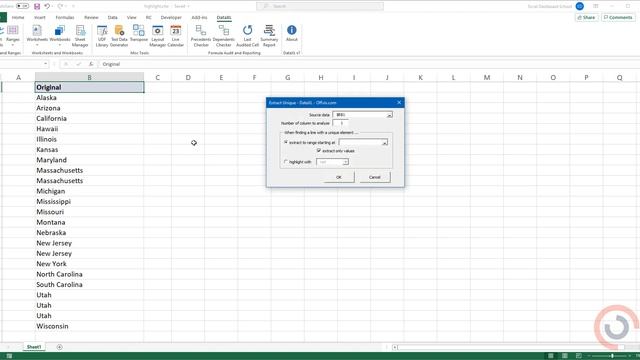Open the Add-ins tab

coord(199,18)
